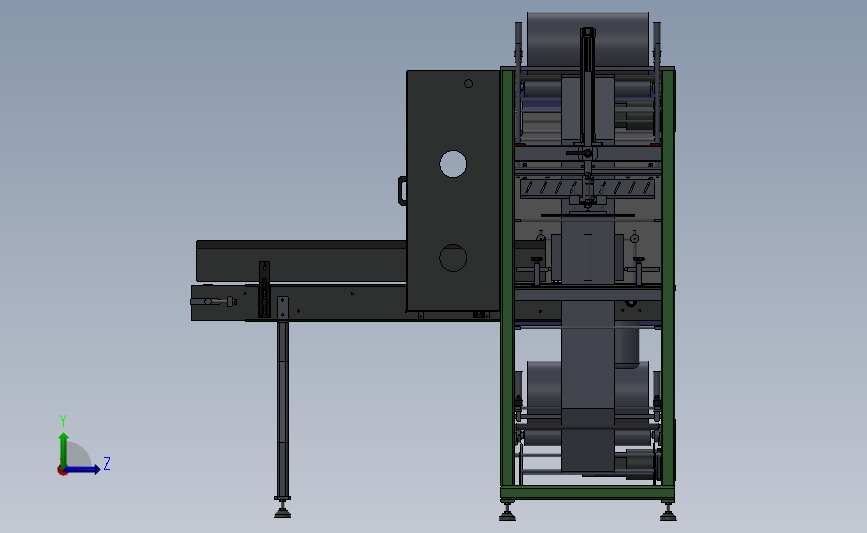Select the top film roll above the green frame
This screenshot has height=533, width=867.
tap(588, 39)
